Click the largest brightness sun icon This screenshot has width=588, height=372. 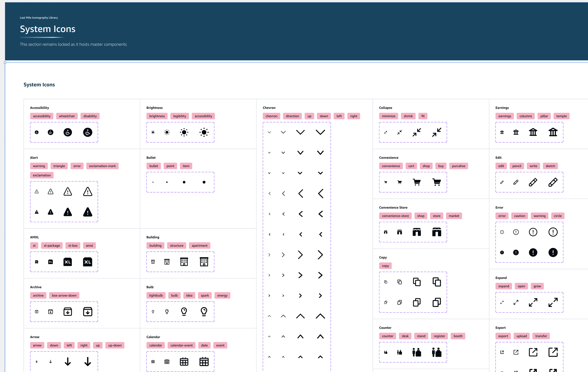click(204, 132)
